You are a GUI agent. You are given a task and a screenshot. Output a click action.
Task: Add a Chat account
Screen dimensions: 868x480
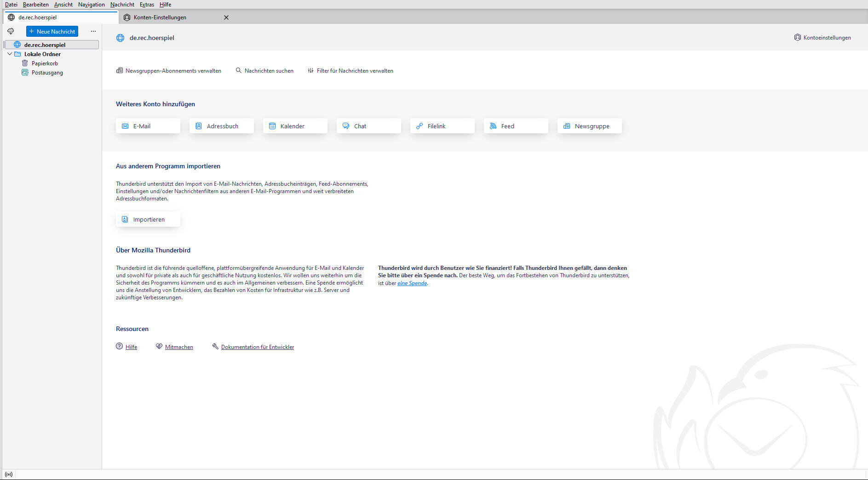(x=369, y=126)
